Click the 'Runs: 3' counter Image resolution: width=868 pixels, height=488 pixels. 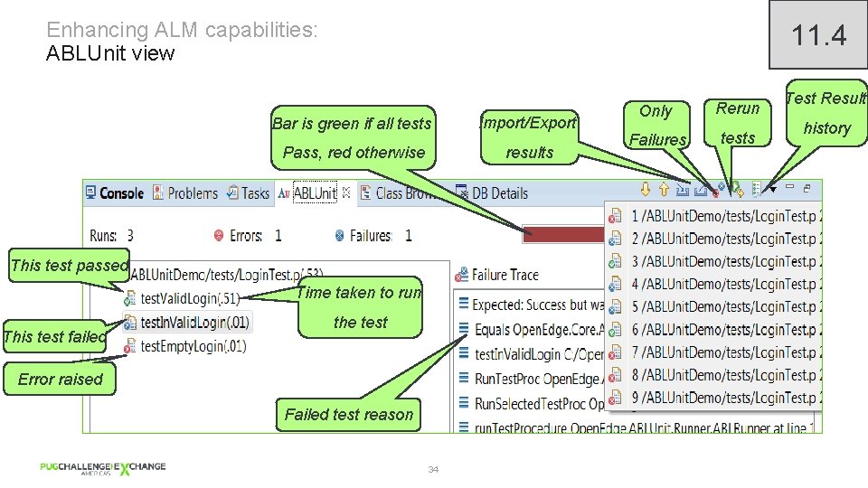[111, 236]
